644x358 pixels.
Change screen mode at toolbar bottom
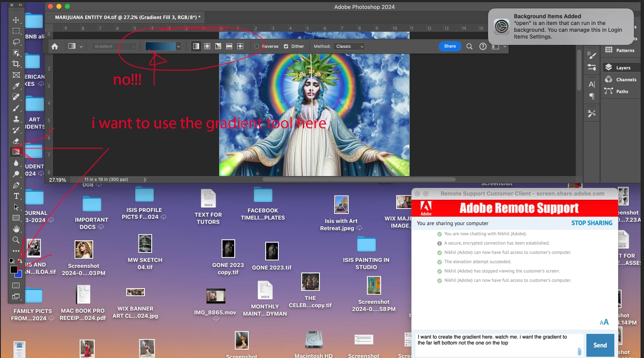click(16, 297)
